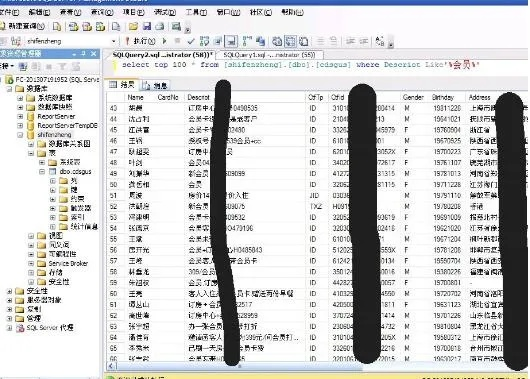Switch to the SQLQuery2.sql tab
Viewport: 530px width, 379px height.
point(162,55)
